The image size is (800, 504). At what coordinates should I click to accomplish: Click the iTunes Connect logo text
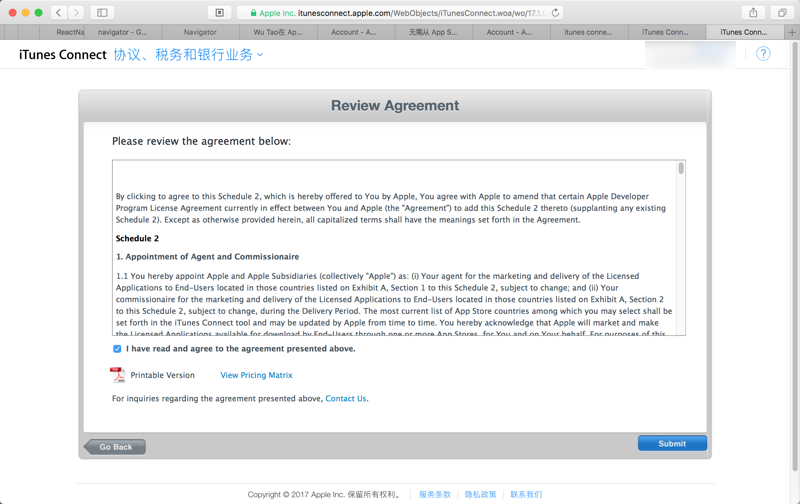62,55
